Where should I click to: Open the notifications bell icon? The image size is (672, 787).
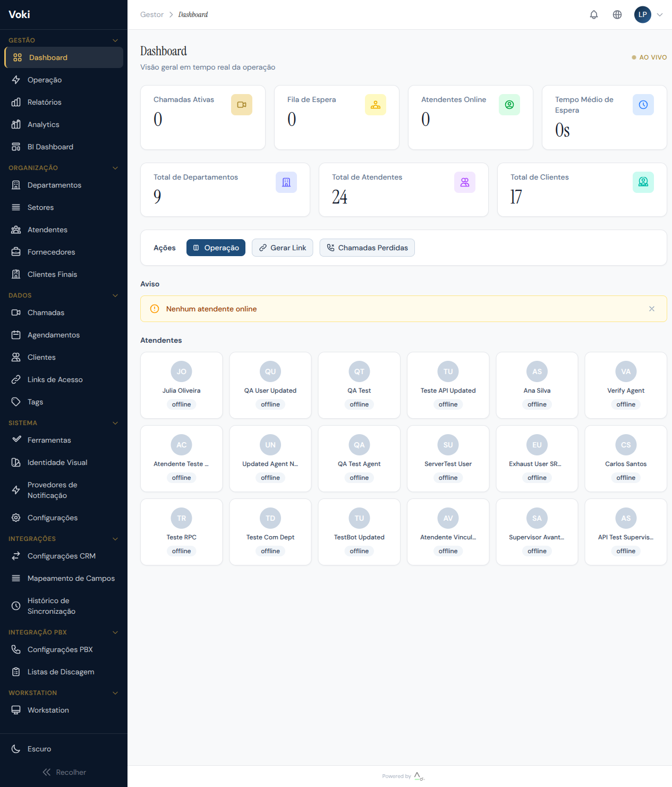click(593, 14)
